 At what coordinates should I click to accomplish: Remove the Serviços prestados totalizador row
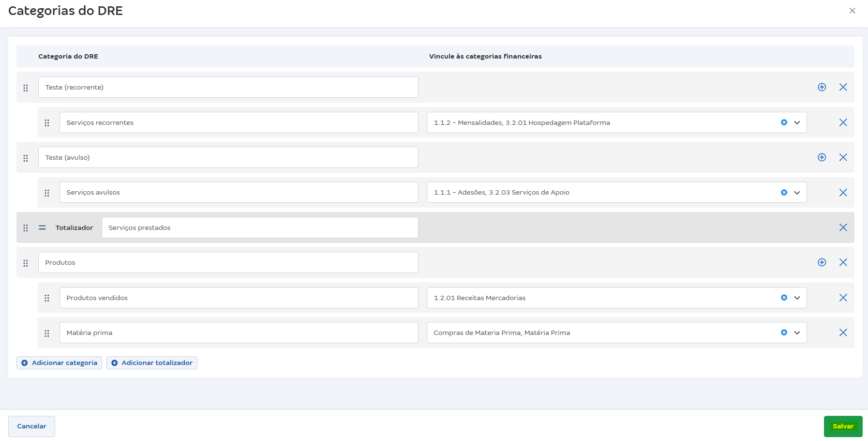pyautogui.click(x=843, y=228)
